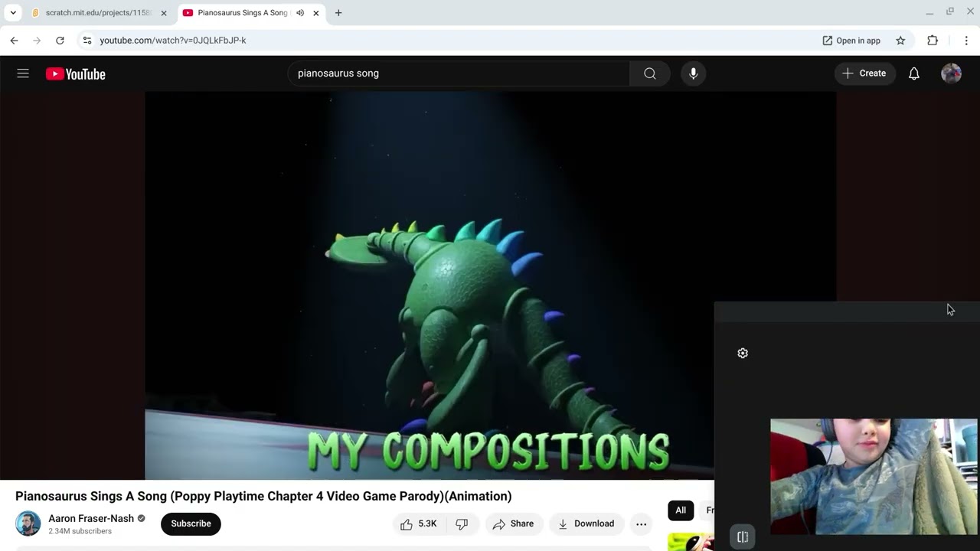This screenshot has height=551, width=980.
Task: Click the overlay layout icon at the bottom
Action: [743, 537]
